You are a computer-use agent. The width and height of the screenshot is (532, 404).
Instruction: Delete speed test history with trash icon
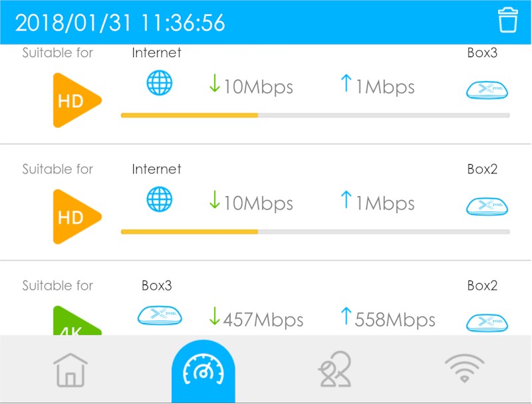(x=507, y=21)
